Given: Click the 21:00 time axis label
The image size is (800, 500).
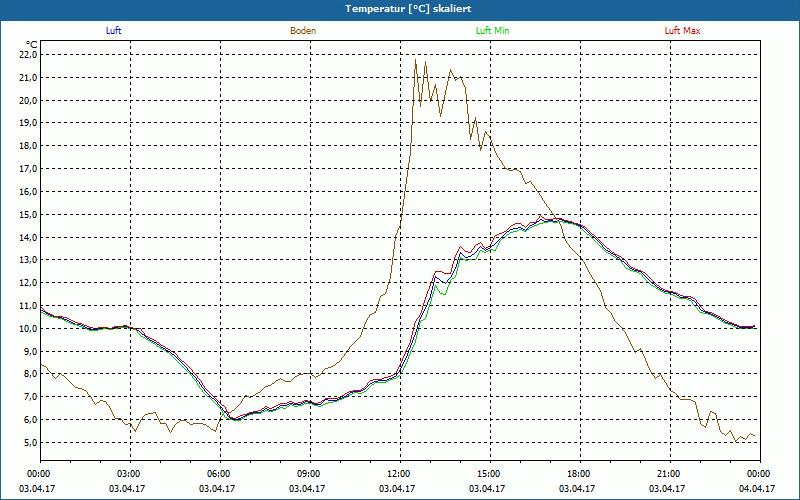Looking at the screenshot, I should pos(670,474).
